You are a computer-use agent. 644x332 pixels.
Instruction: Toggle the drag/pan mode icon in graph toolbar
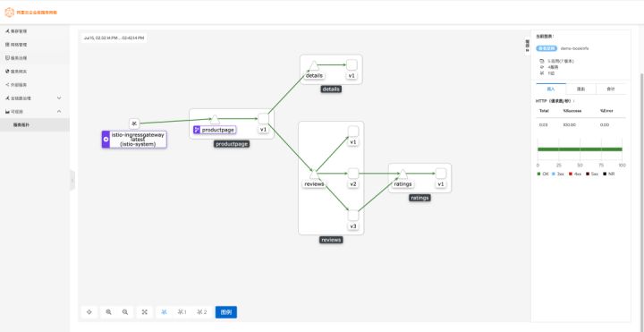89,312
